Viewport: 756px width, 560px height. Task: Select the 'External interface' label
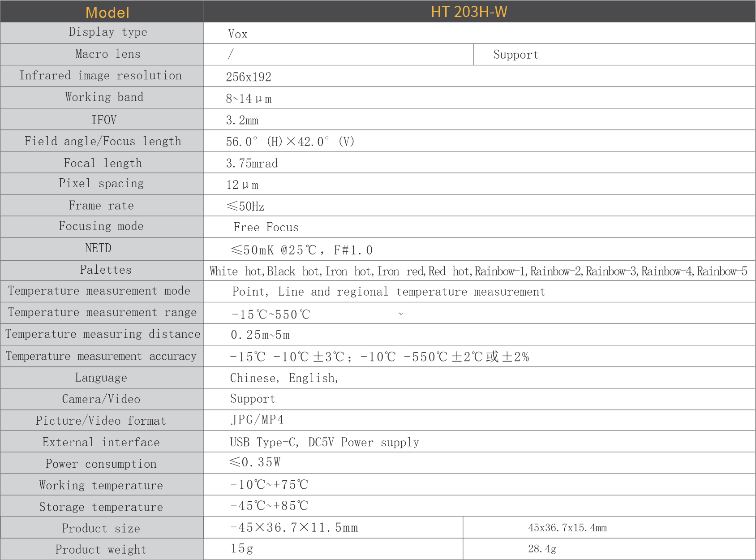click(101, 442)
